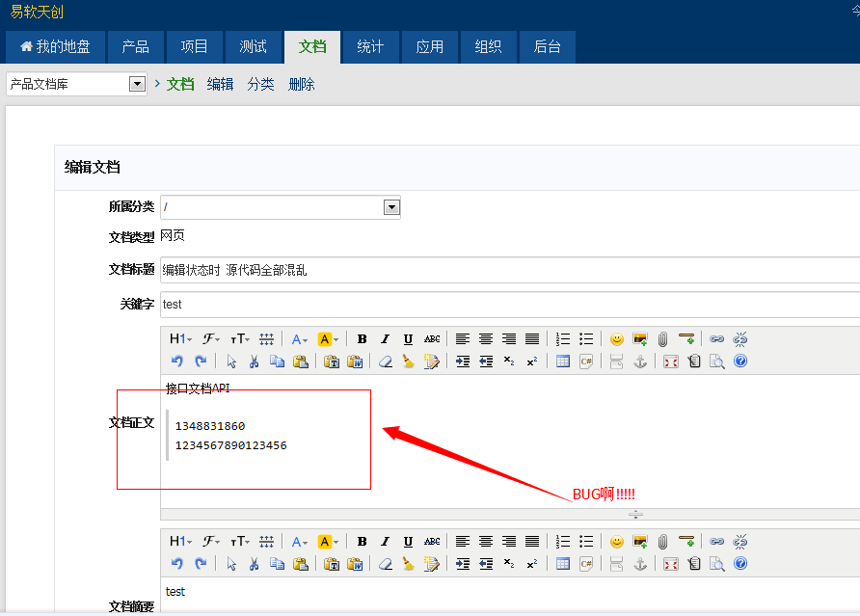Click the 编辑 link in submenu

221,84
